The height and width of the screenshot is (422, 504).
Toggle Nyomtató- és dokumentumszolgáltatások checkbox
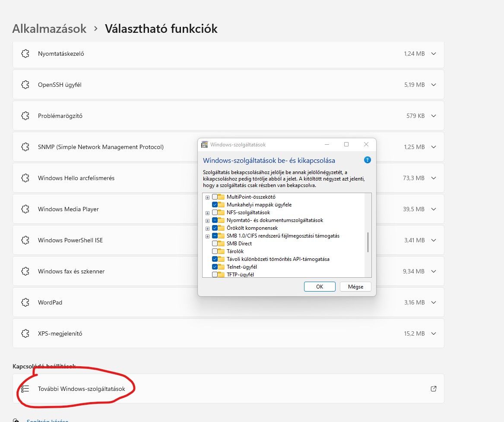(215, 220)
